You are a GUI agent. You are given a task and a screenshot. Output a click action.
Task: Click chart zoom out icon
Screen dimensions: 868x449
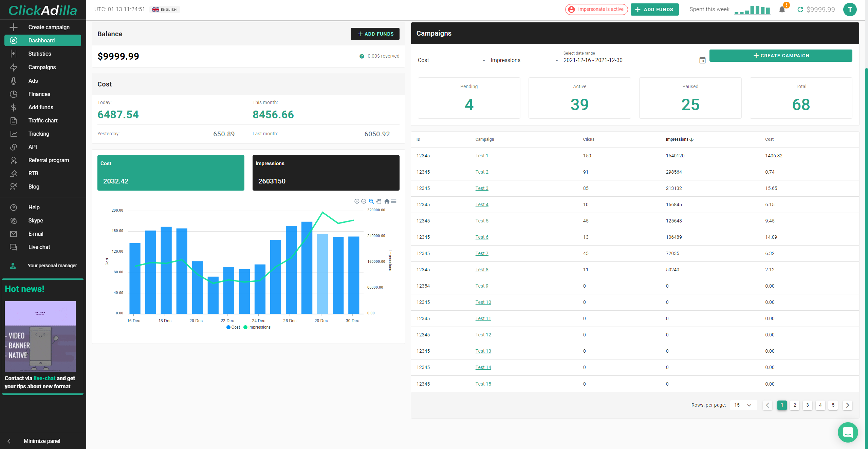pos(364,201)
